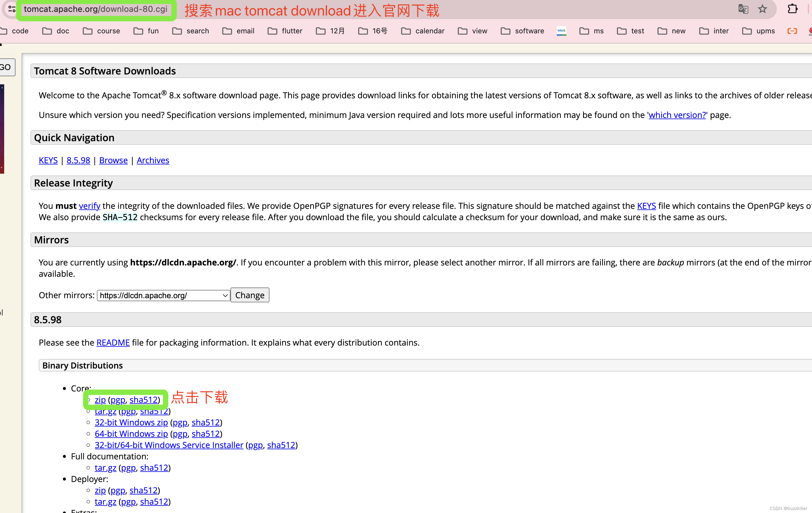Click the Change button for mirror selection

pos(249,295)
